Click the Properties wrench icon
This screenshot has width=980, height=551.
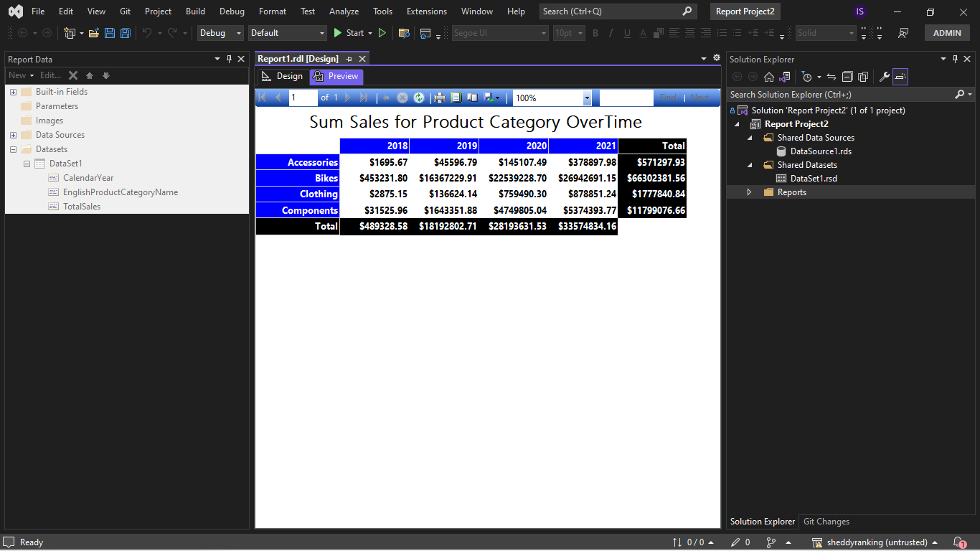(x=884, y=77)
